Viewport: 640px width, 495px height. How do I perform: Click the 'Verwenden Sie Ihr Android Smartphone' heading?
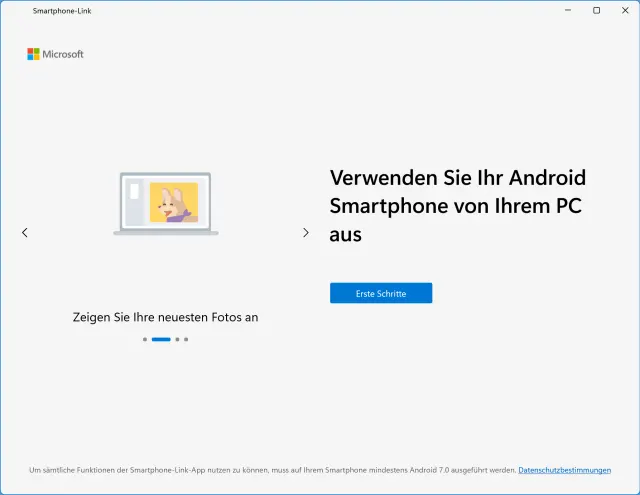pos(458,206)
